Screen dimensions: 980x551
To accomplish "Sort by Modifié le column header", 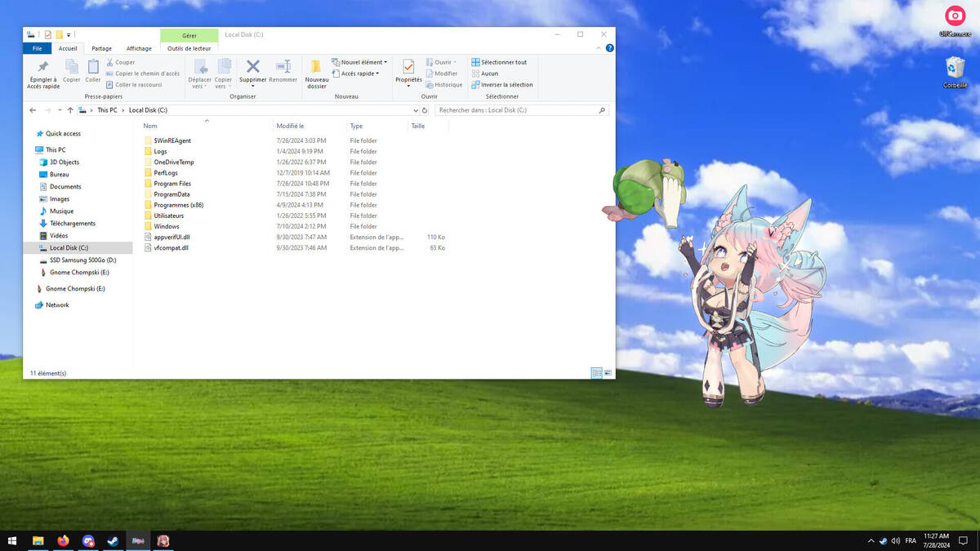I will pos(290,126).
